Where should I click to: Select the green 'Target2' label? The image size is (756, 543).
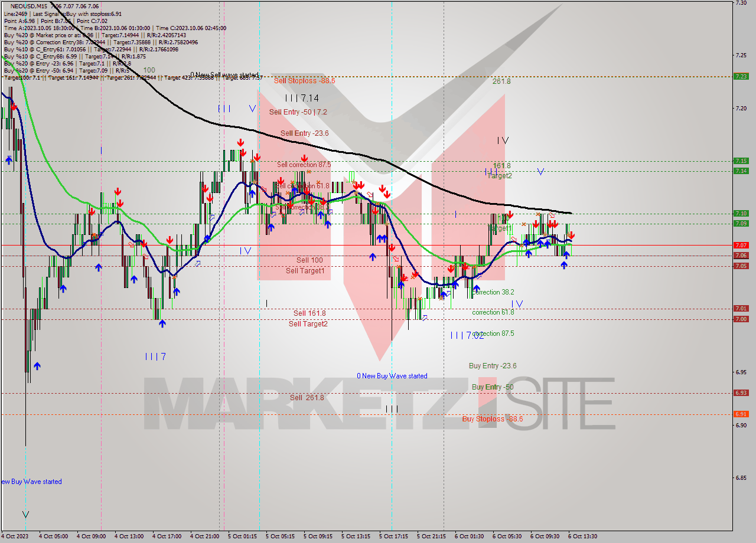tap(500, 176)
